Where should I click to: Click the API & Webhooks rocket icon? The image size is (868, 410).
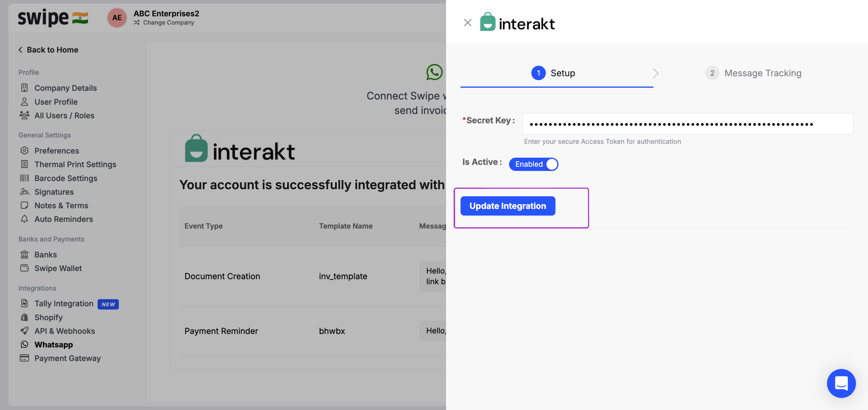click(24, 331)
